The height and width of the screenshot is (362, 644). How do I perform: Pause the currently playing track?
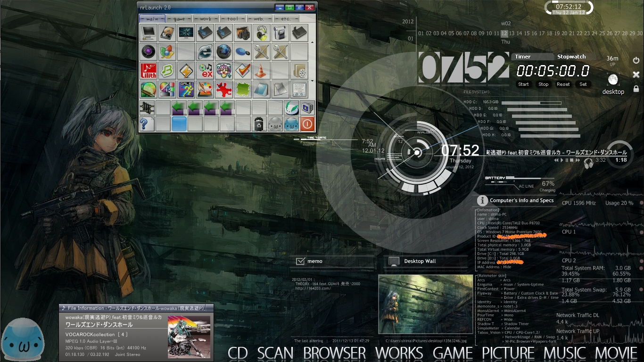pos(567,160)
